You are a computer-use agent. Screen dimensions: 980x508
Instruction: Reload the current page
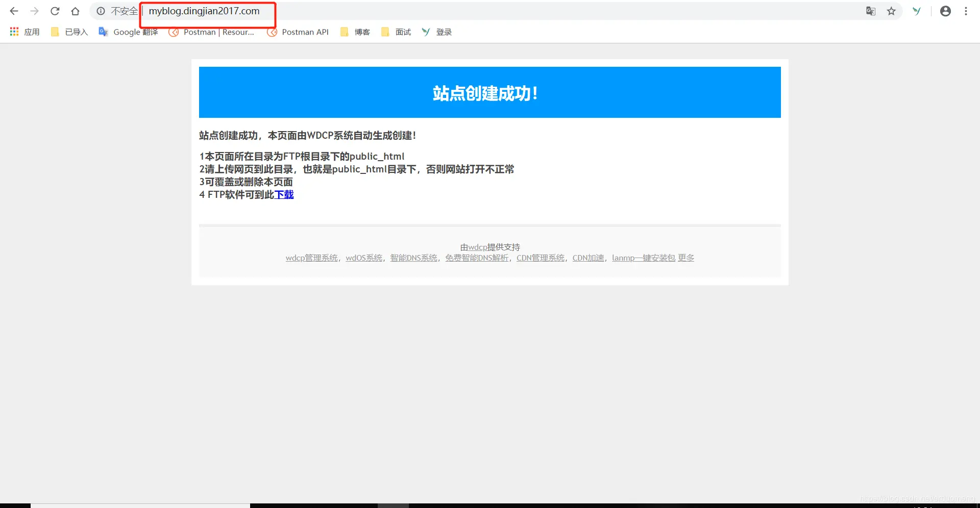[55, 11]
